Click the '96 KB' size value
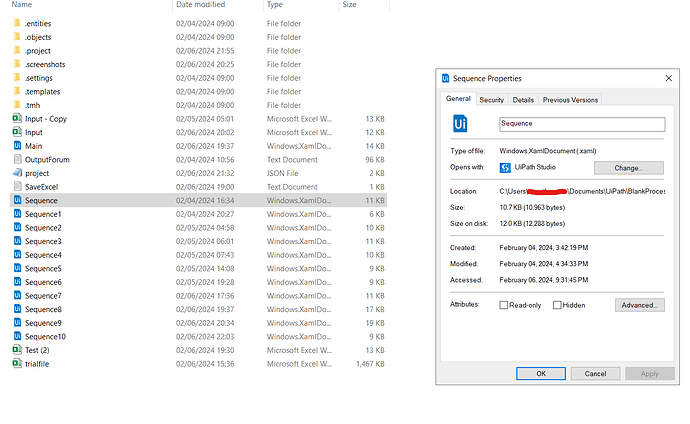Screen dimensions: 690x424 pos(375,159)
